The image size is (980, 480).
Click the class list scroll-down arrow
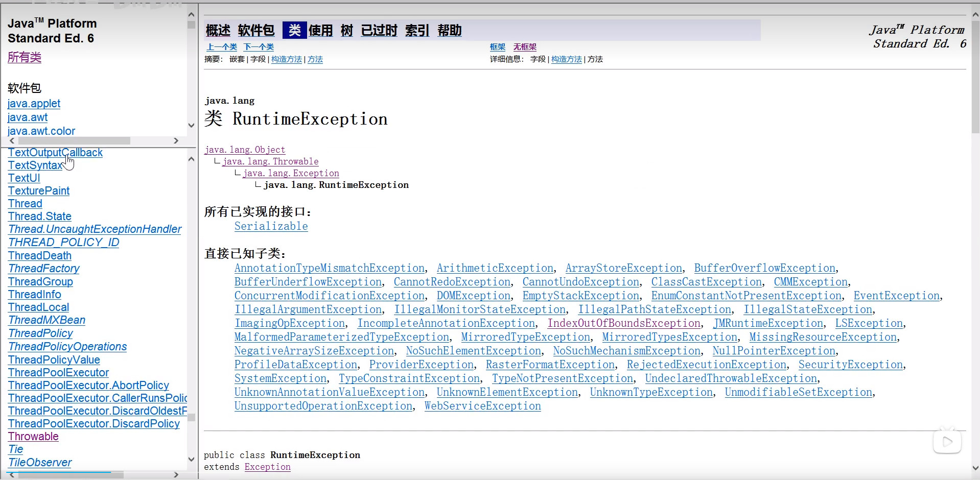191,459
